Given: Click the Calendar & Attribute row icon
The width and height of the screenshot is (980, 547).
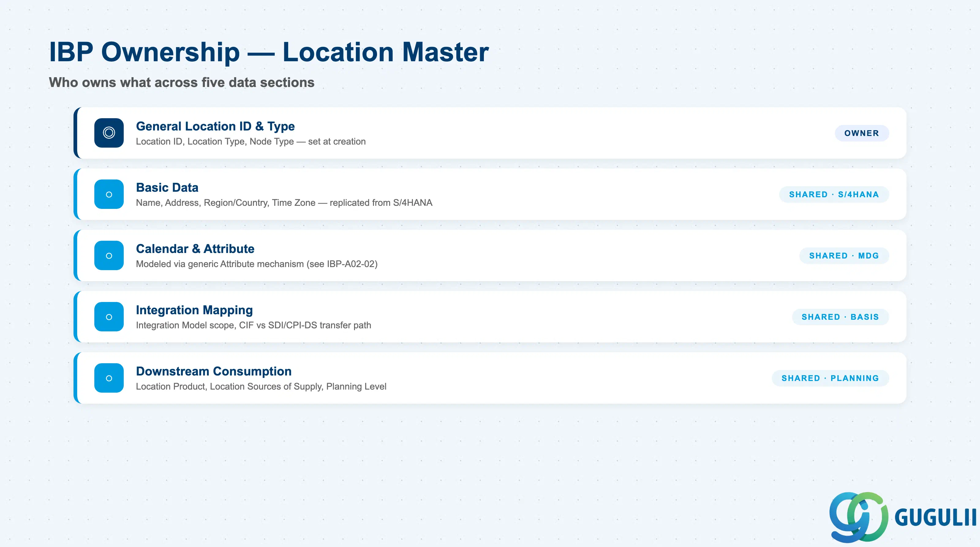Looking at the screenshot, I should [x=109, y=255].
